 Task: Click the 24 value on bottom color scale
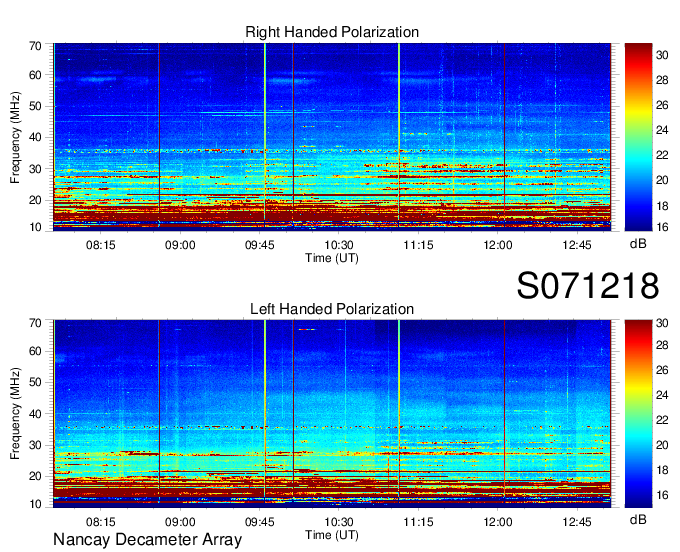pos(662,395)
